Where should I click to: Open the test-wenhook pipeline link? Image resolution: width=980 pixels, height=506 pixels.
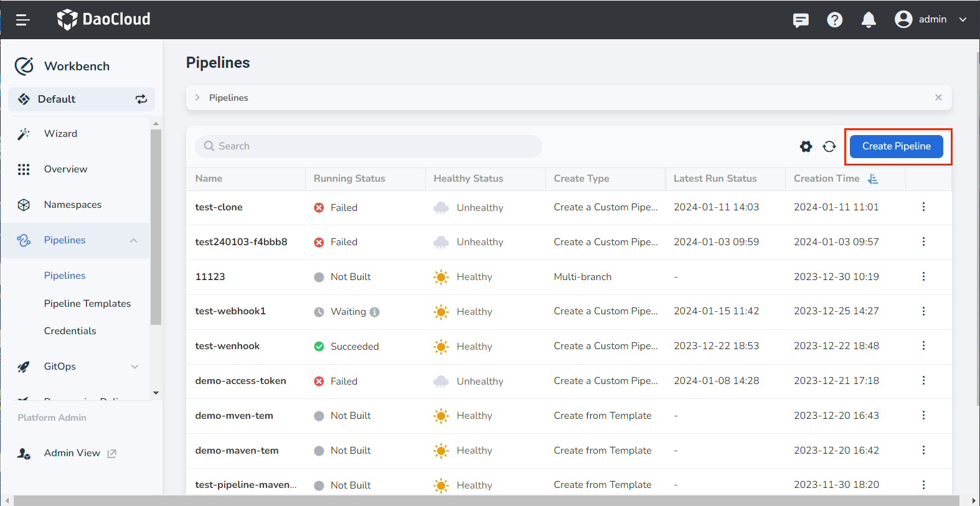point(227,346)
